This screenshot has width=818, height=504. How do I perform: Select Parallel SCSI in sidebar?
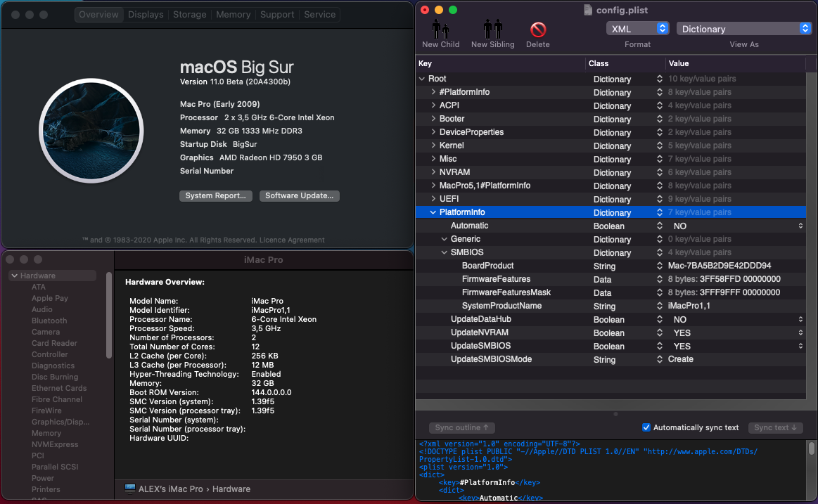[55, 467]
